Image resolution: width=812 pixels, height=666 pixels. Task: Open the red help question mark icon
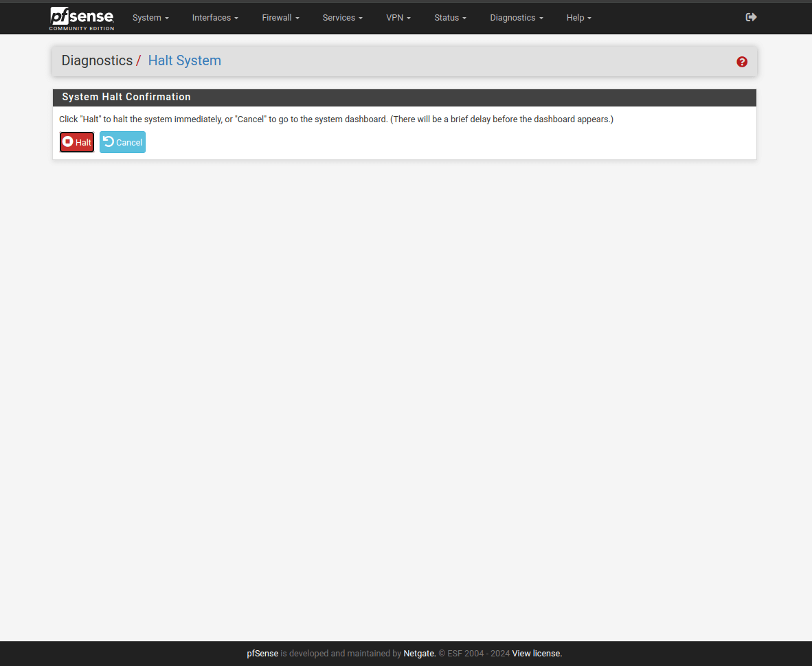tap(742, 62)
